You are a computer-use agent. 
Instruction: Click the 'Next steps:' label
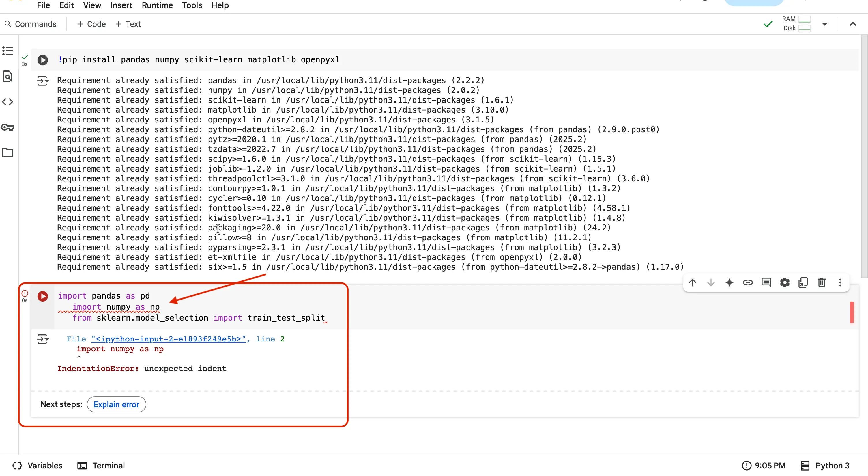pyautogui.click(x=61, y=404)
